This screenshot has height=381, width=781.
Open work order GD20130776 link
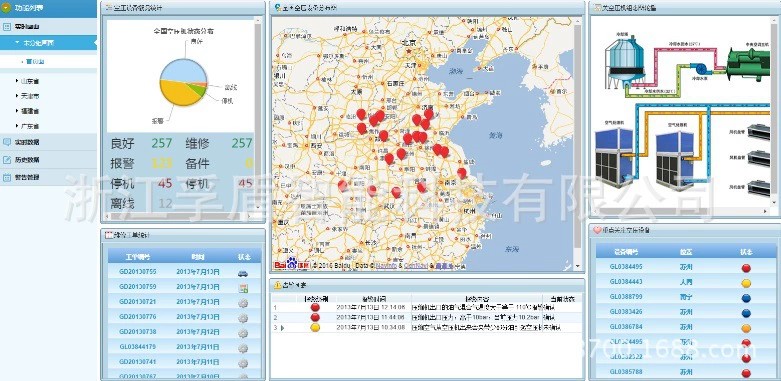pyautogui.click(x=137, y=317)
